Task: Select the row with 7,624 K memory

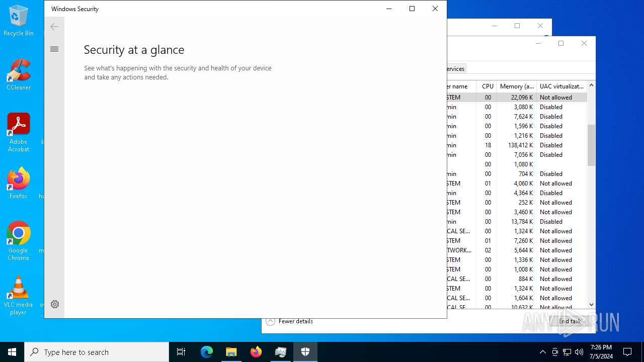Action: tap(517, 117)
